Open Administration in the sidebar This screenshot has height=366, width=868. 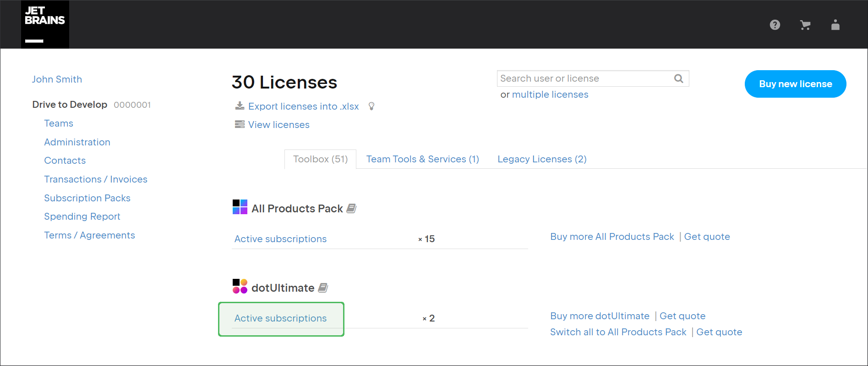[77, 142]
